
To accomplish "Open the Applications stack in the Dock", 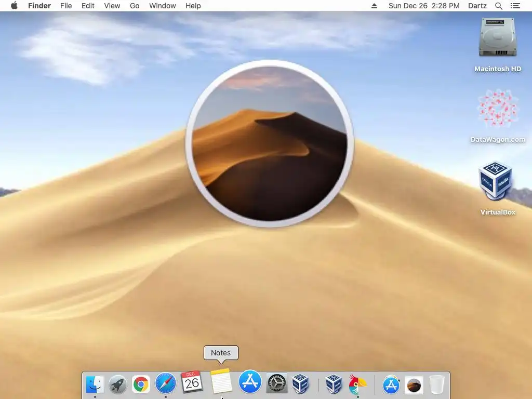I will pyautogui.click(x=391, y=385).
